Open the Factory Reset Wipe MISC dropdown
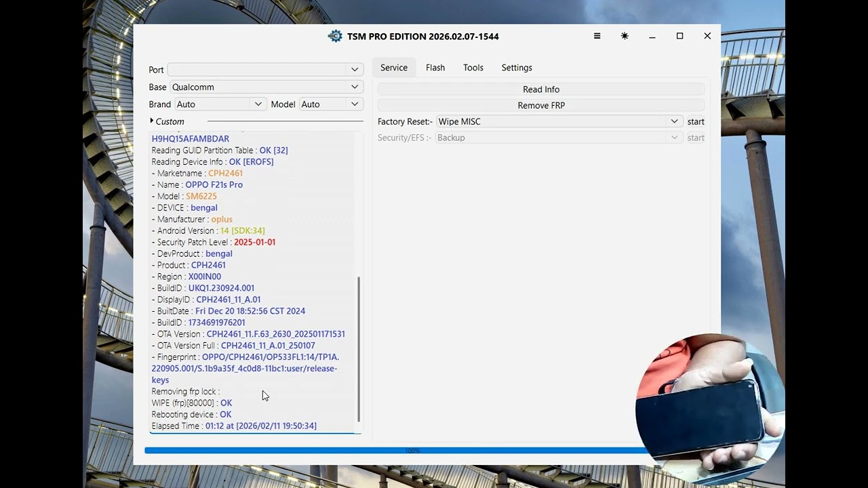868x488 pixels. pos(558,121)
